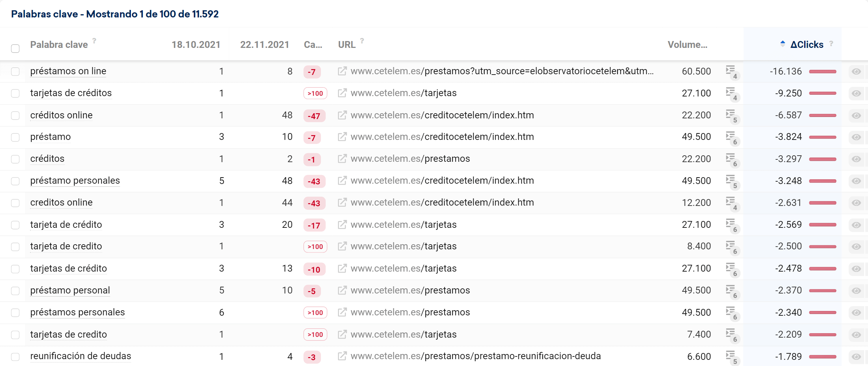The height and width of the screenshot is (366, 868).
Task: Check the box for préstamo personales row
Action: pyautogui.click(x=15, y=181)
